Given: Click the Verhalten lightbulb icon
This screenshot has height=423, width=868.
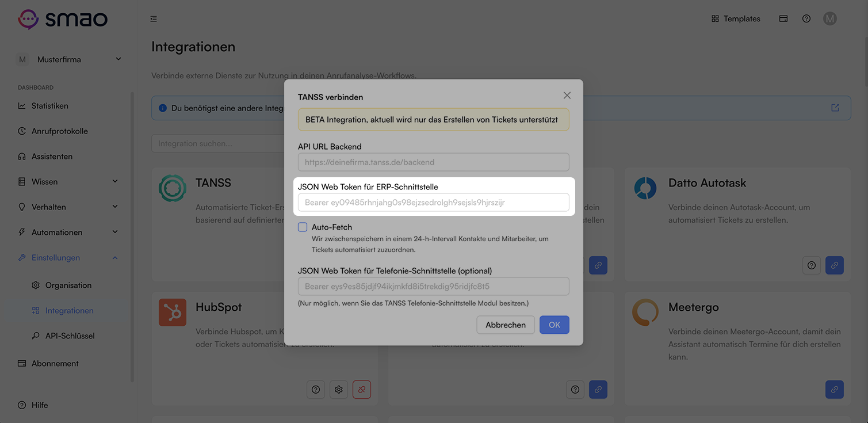Looking at the screenshot, I should tap(22, 207).
